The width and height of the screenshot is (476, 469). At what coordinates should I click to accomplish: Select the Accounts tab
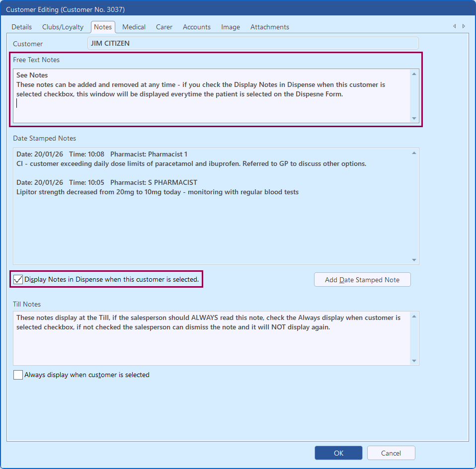[x=197, y=27]
